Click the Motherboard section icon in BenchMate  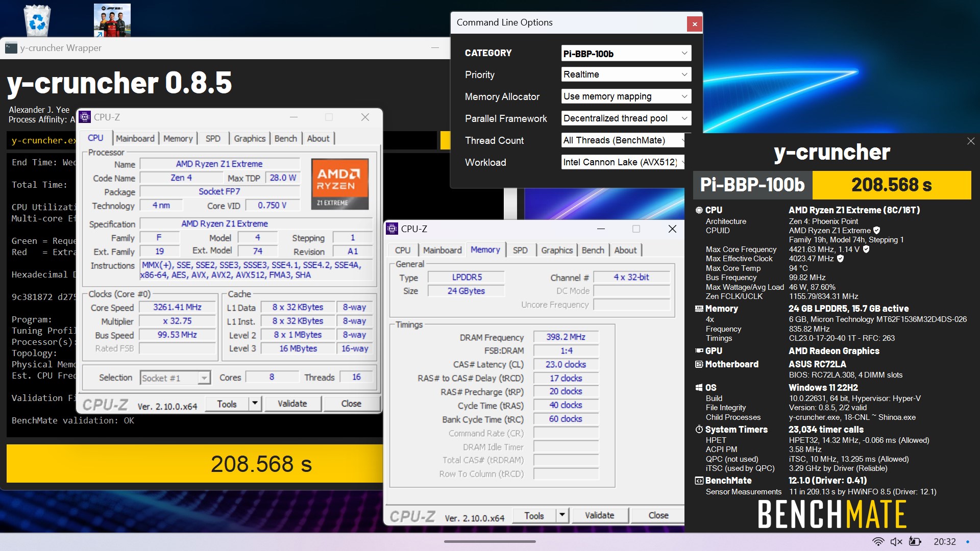(699, 364)
